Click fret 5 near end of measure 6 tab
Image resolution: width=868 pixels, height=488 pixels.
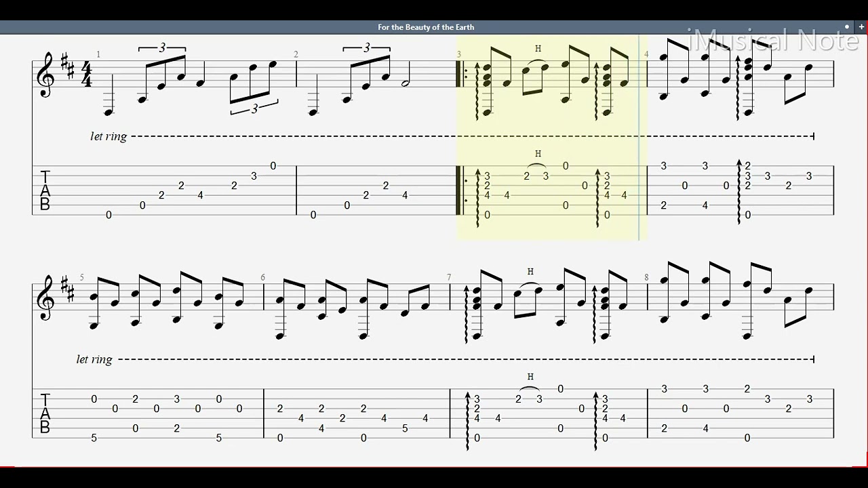pyautogui.click(x=405, y=428)
